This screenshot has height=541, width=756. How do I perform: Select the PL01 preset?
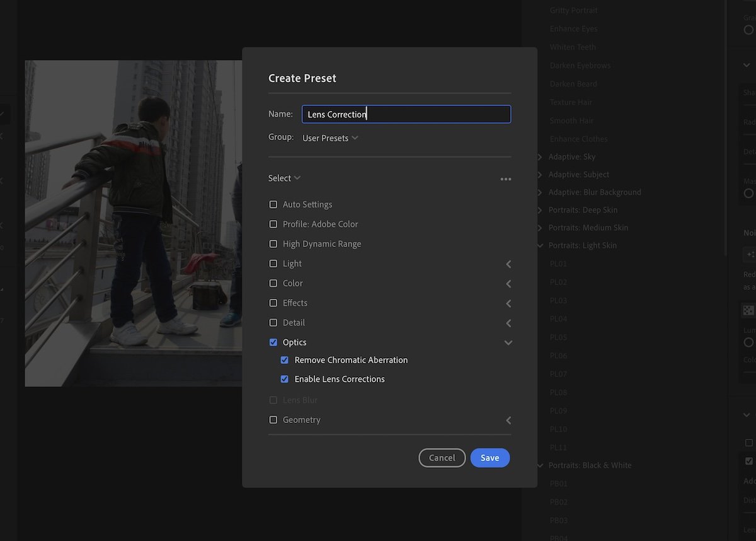pos(558,264)
